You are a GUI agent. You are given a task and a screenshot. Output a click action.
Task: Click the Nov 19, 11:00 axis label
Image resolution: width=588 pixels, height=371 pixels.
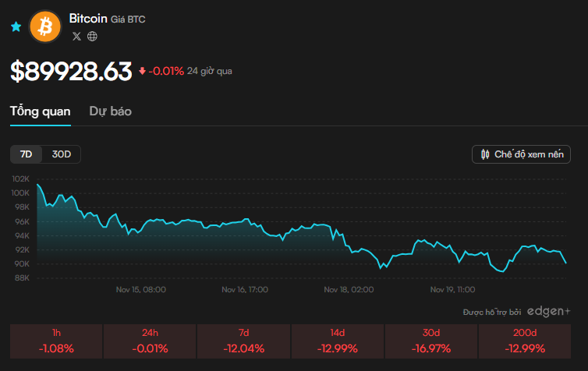[x=452, y=290]
